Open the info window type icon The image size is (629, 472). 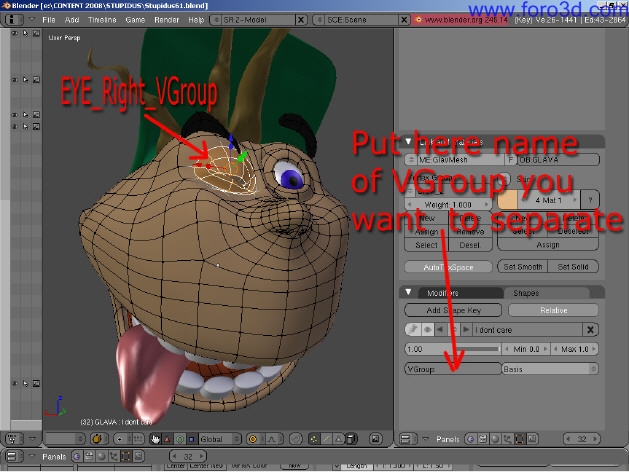tap(13, 19)
